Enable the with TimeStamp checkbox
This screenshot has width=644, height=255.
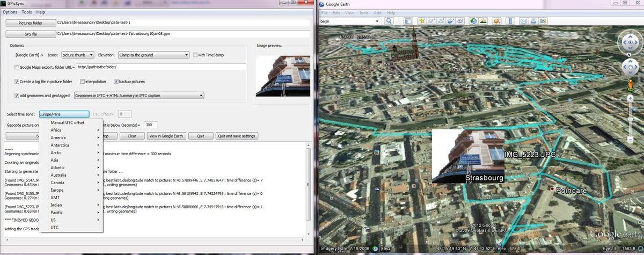195,55
